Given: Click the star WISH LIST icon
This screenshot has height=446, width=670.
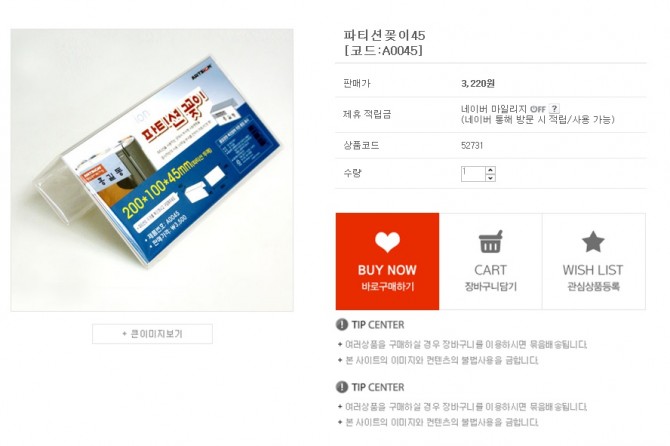Looking at the screenshot, I should [593, 242].
